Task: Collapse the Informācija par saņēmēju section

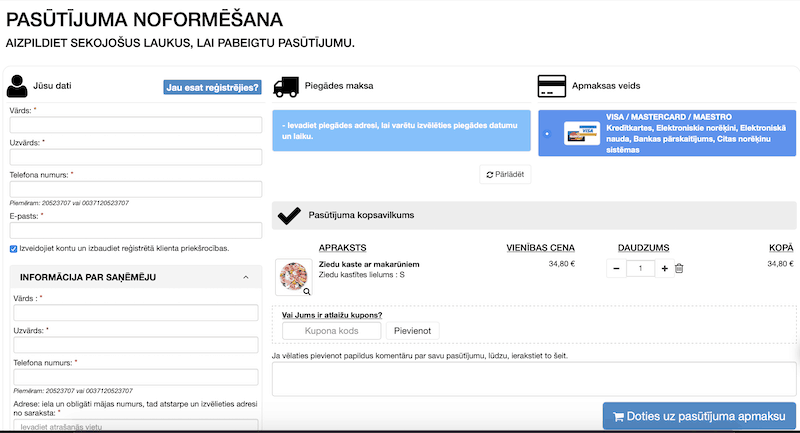Action: pos(246,277)
